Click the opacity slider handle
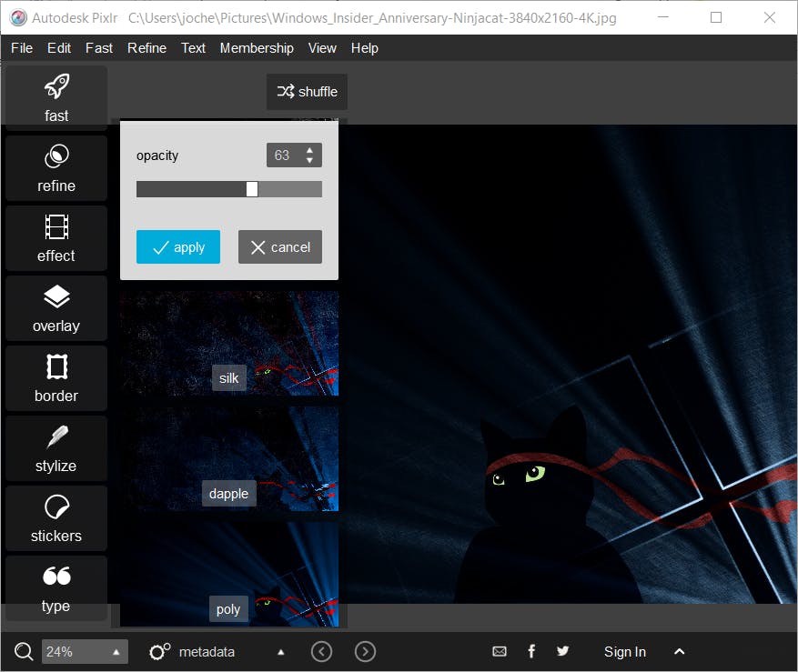The height and width of the screenshot is (672, 798). (252, 189)
